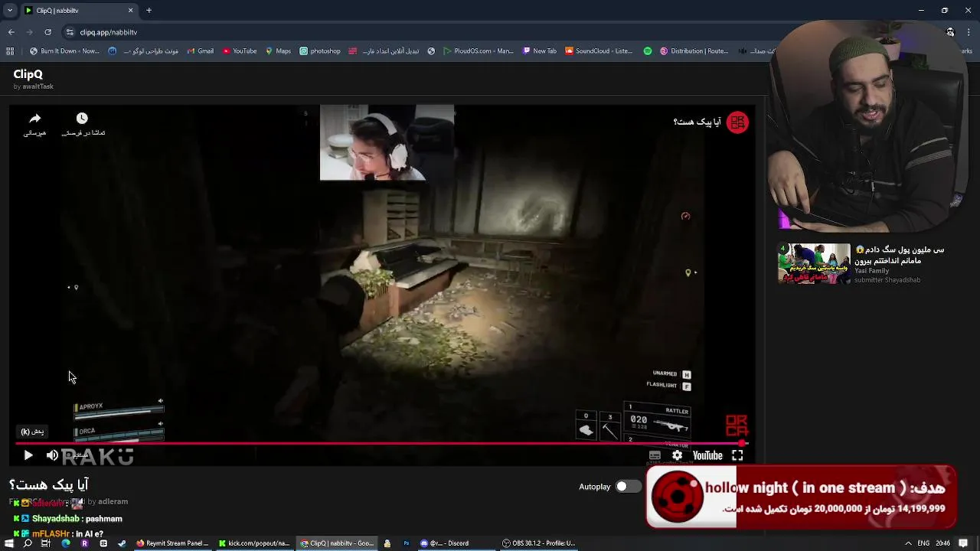The height and width of the screenshot is (551, 980).
Task: Open the Distribution | Route bookmark
Action: click(694, 51)
